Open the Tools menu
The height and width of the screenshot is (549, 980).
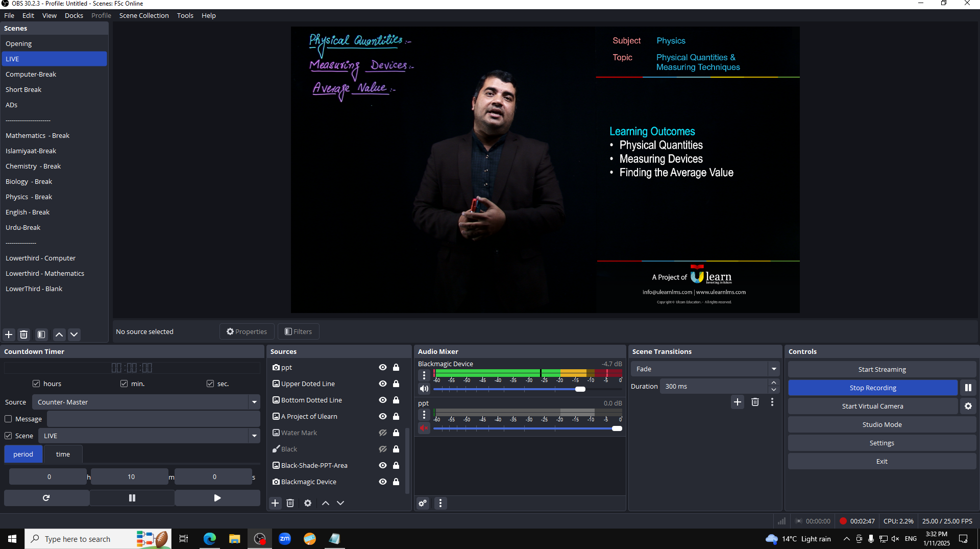click(x=185, y=15)
